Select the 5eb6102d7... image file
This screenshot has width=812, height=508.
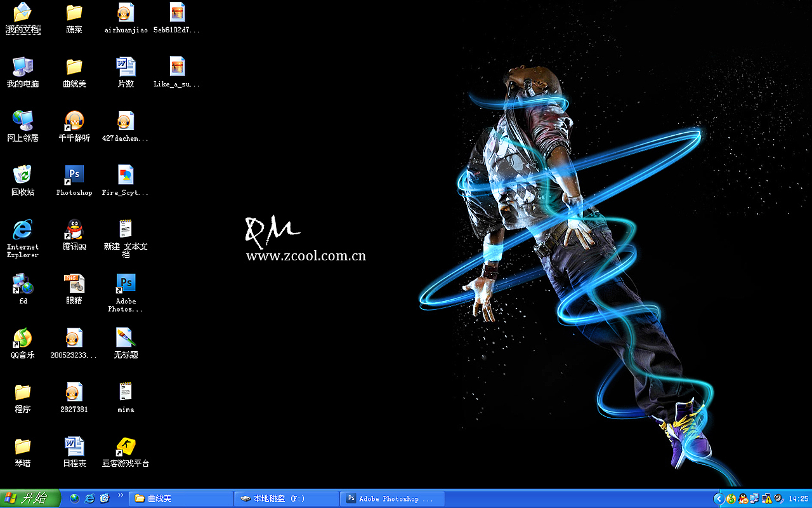click(177, 18)
